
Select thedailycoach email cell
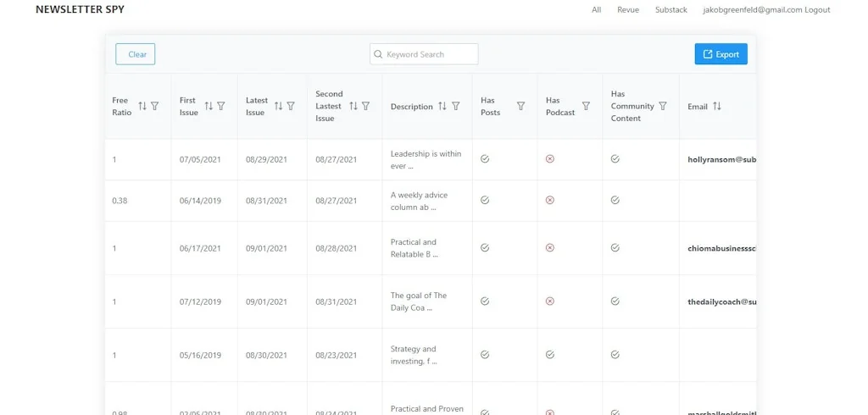[x=722, y=302]
